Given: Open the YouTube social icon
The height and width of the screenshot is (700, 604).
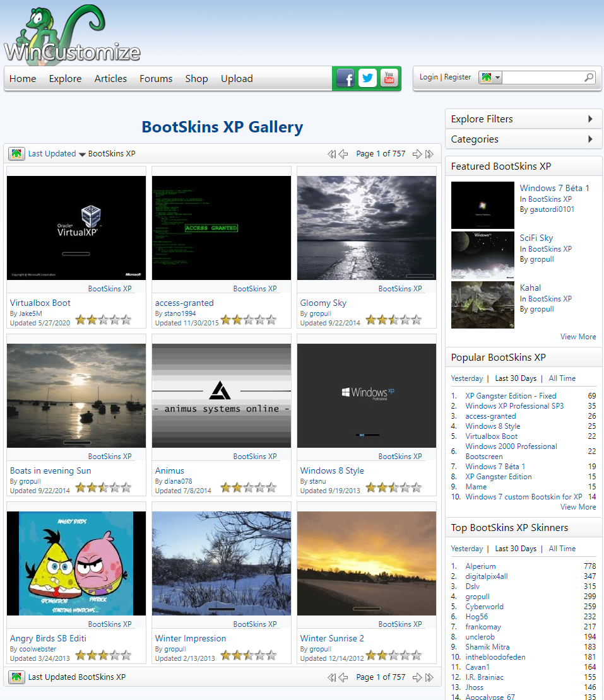Looking at the screenshot, I should click(389, 78).
